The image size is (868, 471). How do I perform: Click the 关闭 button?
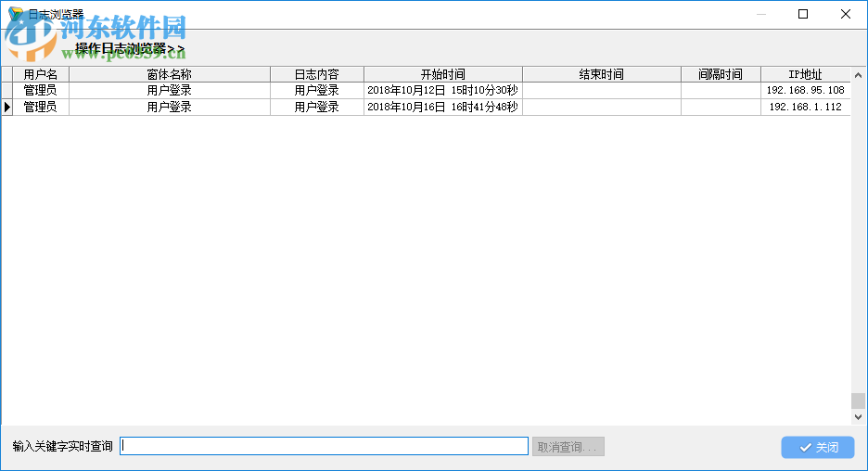818,447
